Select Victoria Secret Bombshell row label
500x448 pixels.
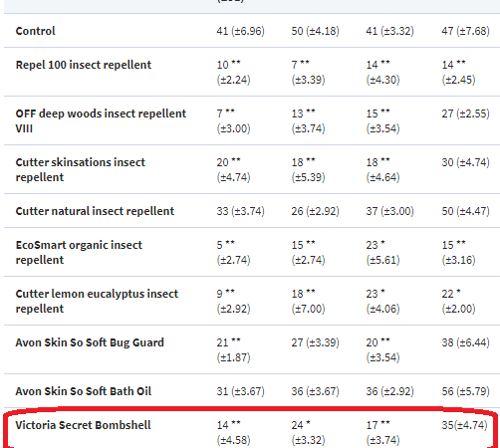point(83,425)
